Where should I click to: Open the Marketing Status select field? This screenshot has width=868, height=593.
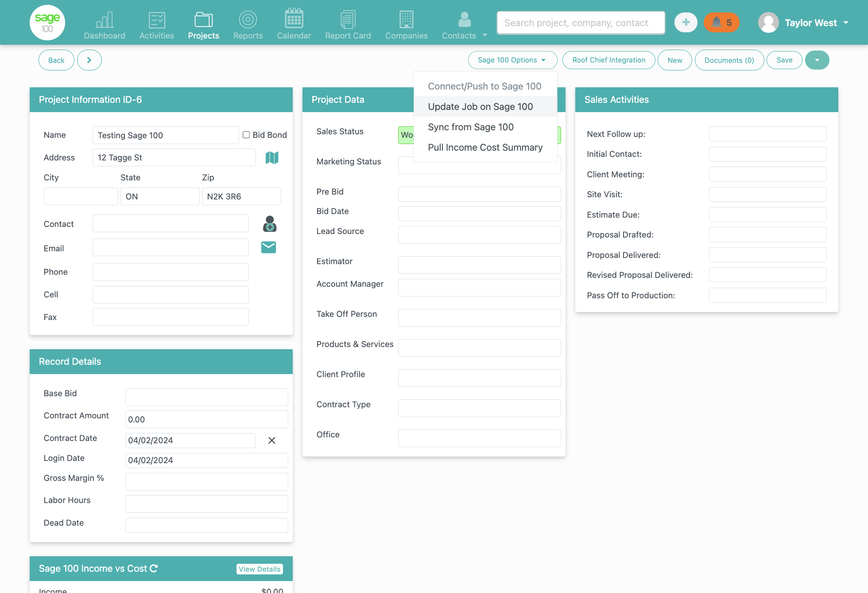pos(479,165)
